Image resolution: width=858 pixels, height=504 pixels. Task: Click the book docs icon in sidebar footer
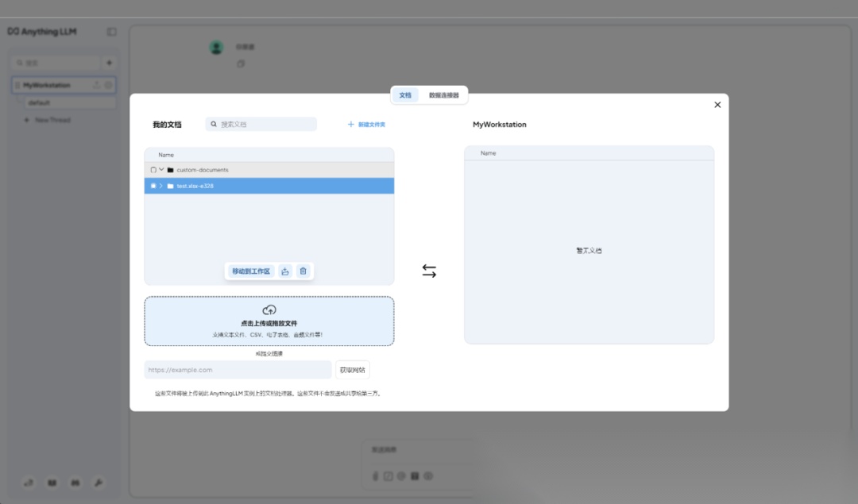(x=52, y=483)
